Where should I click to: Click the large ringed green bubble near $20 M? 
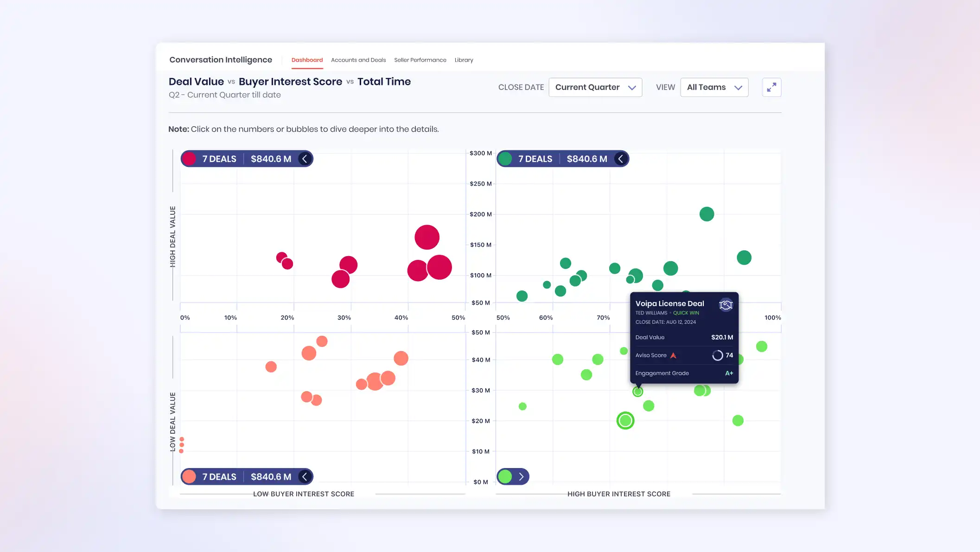625,421
